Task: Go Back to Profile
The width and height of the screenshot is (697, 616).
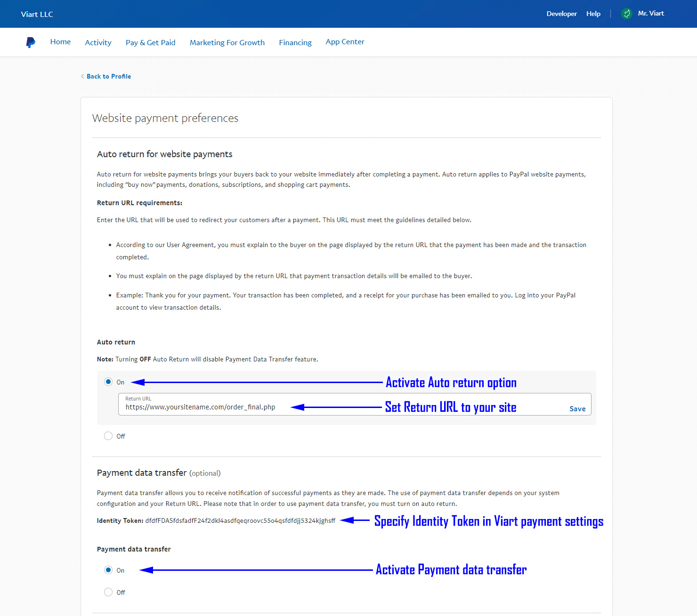Action: tap(109, 76)
